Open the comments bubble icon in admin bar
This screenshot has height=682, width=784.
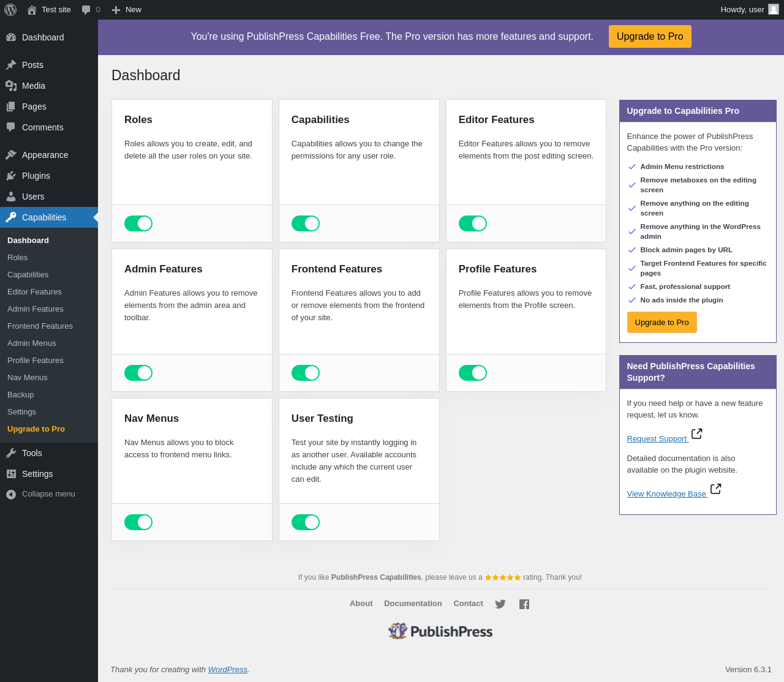[86, 10]
